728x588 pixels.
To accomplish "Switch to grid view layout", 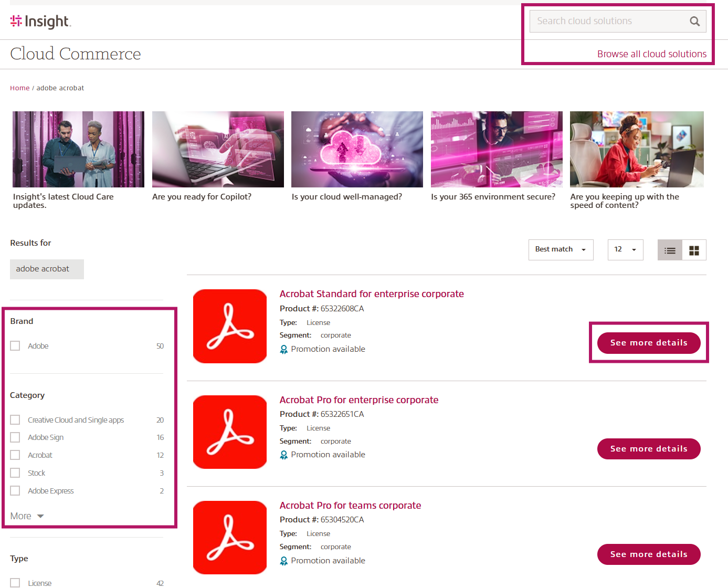I will click(694, 250).
